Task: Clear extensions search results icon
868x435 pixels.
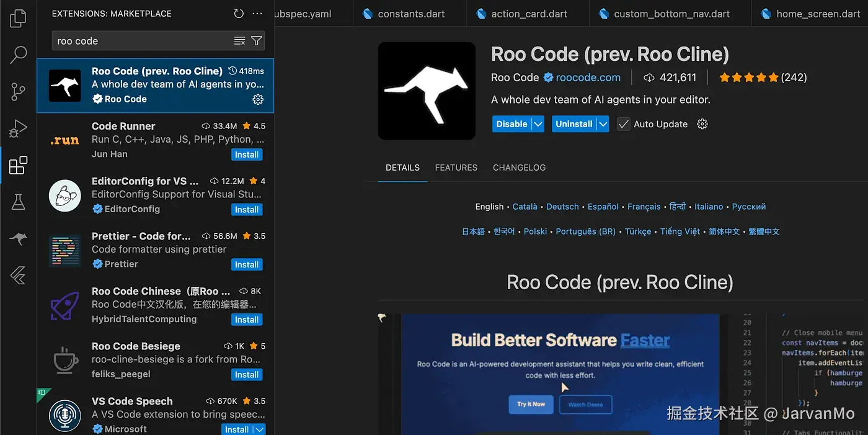Action: [x=239, y=41]
